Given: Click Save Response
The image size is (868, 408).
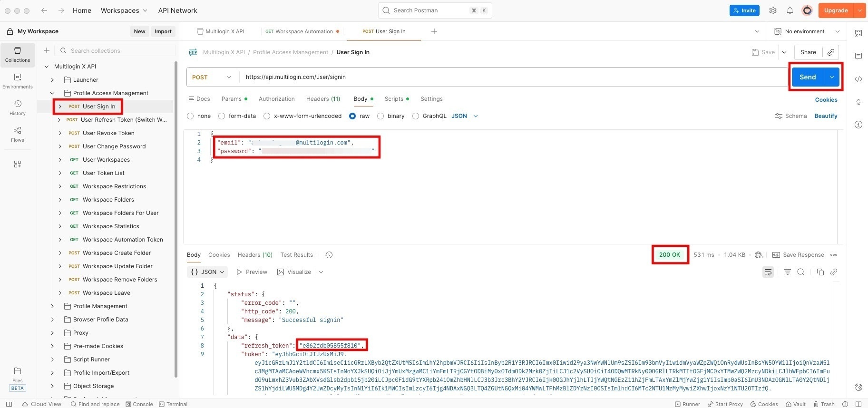Looking at the screenshot, I should pyautogui.click(x=798, y=255).
